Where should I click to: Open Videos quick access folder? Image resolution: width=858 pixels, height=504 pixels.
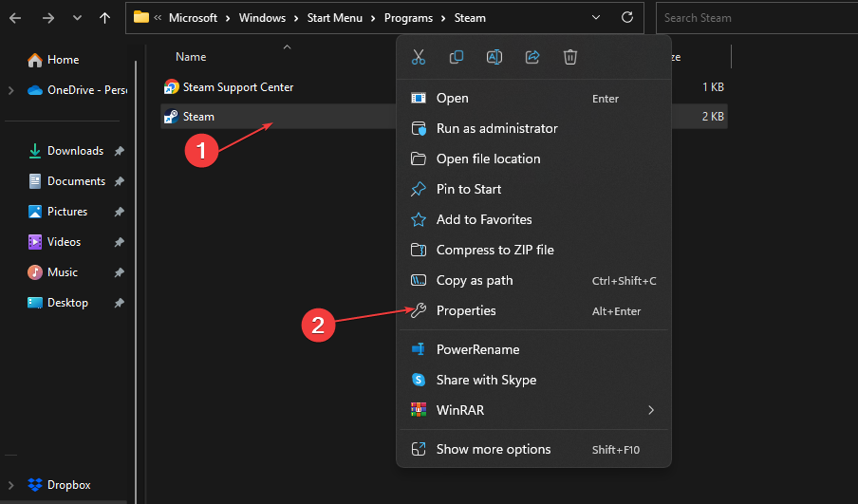click(x=54, y=242)
